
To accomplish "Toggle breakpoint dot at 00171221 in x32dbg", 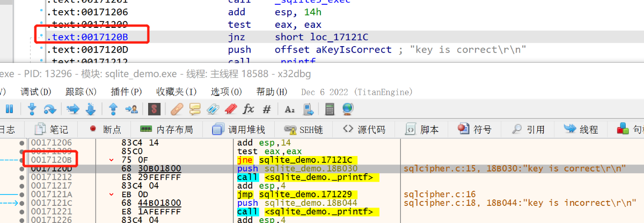I will (22, 211).
